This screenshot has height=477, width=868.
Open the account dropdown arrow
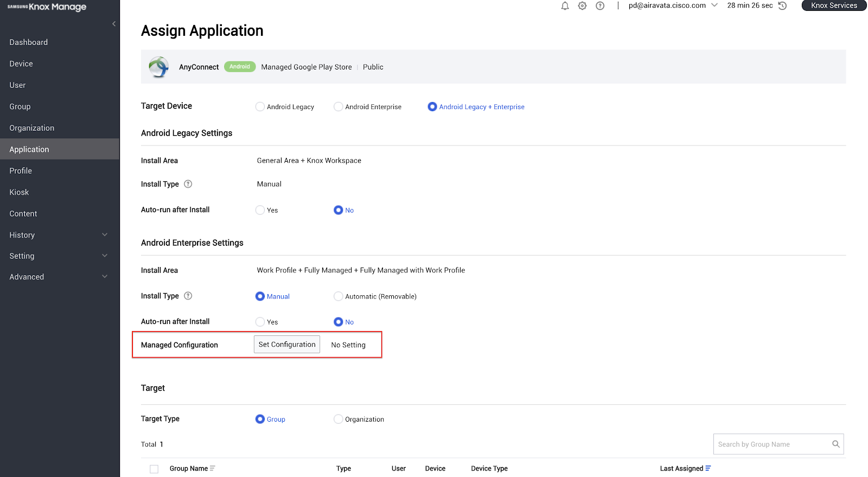(714, 5)
